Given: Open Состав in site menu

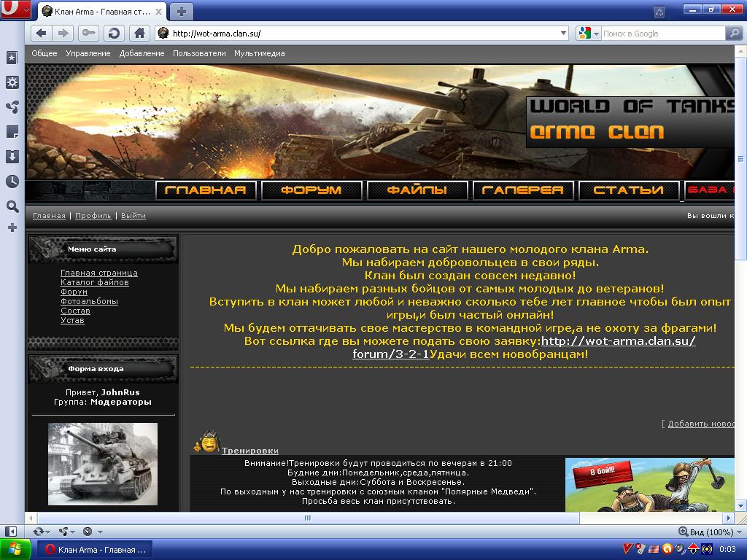Looking at the screenshot, I should point(75,311).
